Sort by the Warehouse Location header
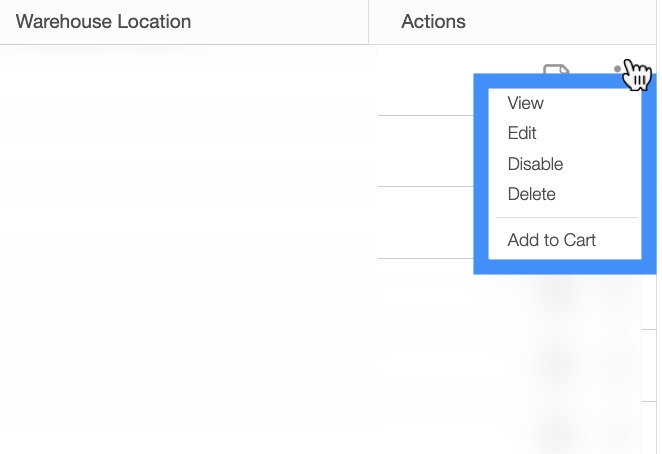 pyautogui.click(x=103, y=21)
